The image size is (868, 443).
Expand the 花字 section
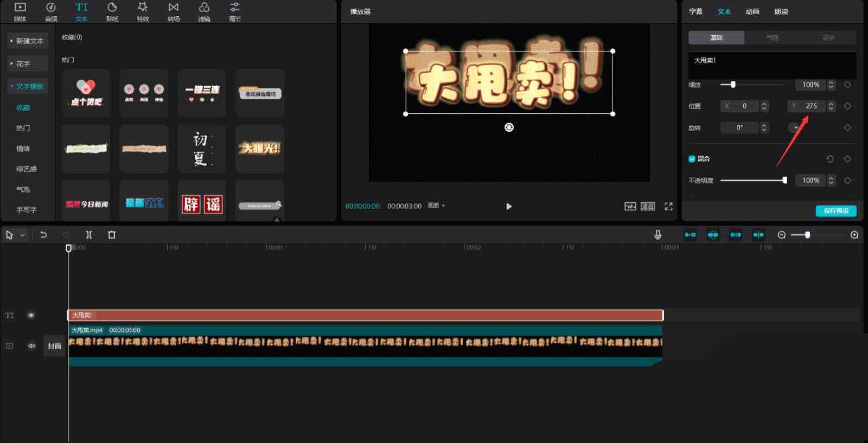pos(28,63)
